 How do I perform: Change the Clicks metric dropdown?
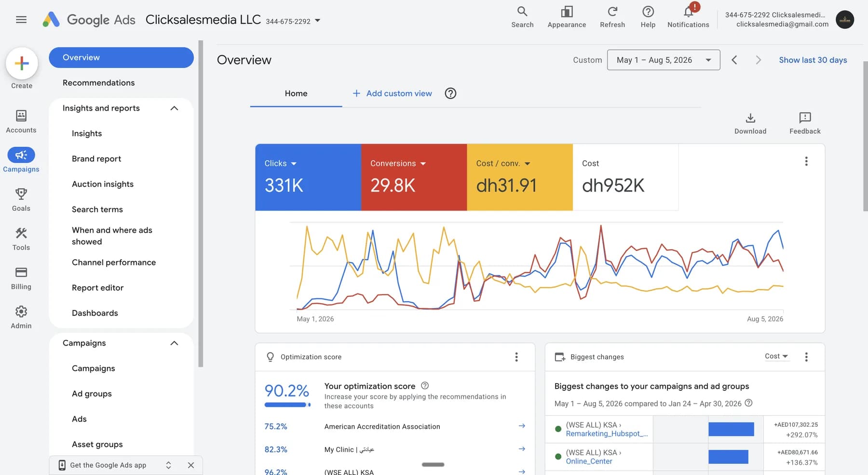coord(281,164)
